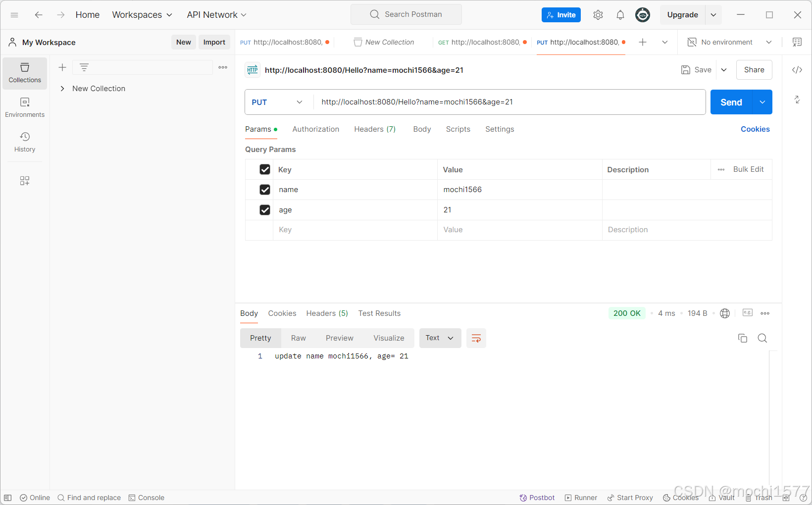Switch to request Headers (7) tab

375,129
